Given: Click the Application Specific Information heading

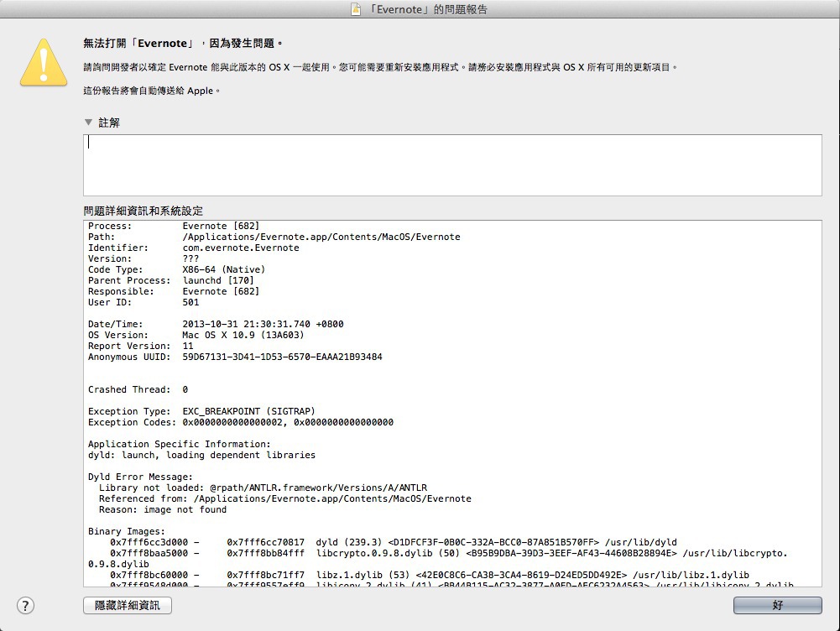Looking at the screenshot, I should point(180,444).
